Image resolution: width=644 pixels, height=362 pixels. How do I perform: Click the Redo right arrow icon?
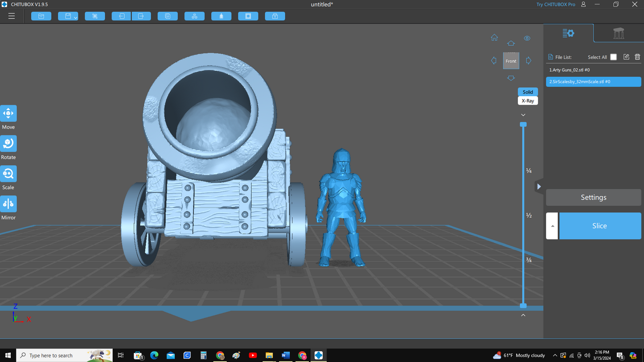[x=141, y=16]
